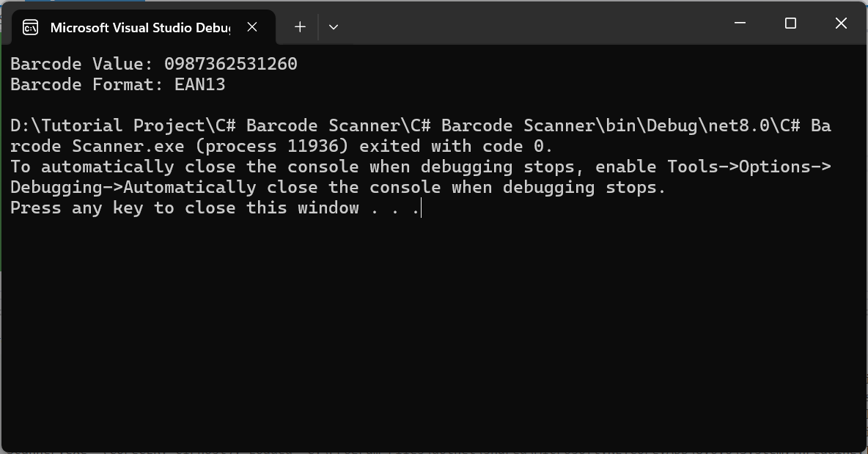Image resolution: width=868 pixels, height=454 pixels.
Task: Click the empty black console area below output
Action: [434, 332]
